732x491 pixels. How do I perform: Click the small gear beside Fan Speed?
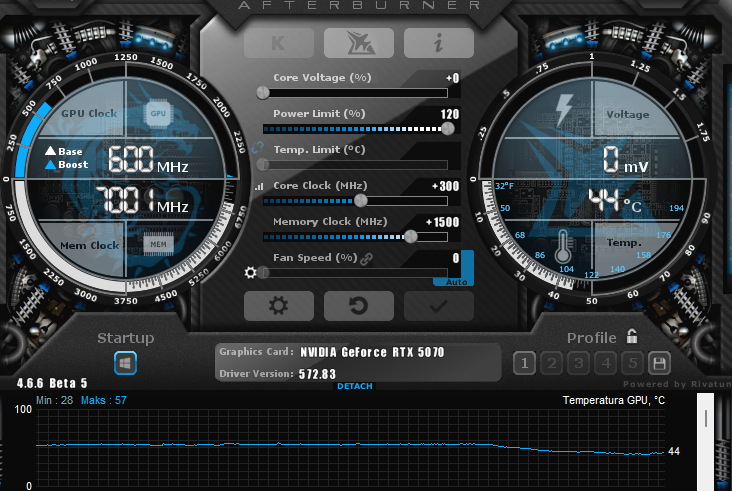coord(251,272)
